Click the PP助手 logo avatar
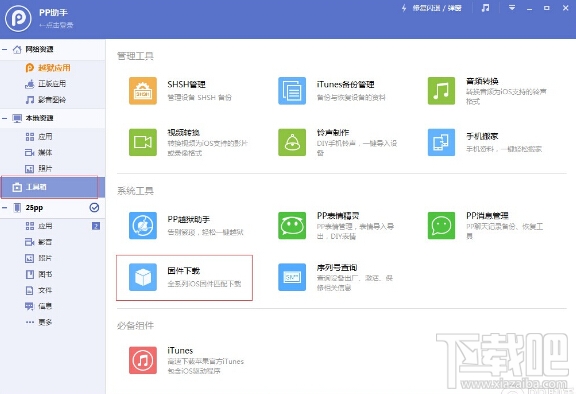The width and height of the screenshot is (576, 394). [18, 18]
